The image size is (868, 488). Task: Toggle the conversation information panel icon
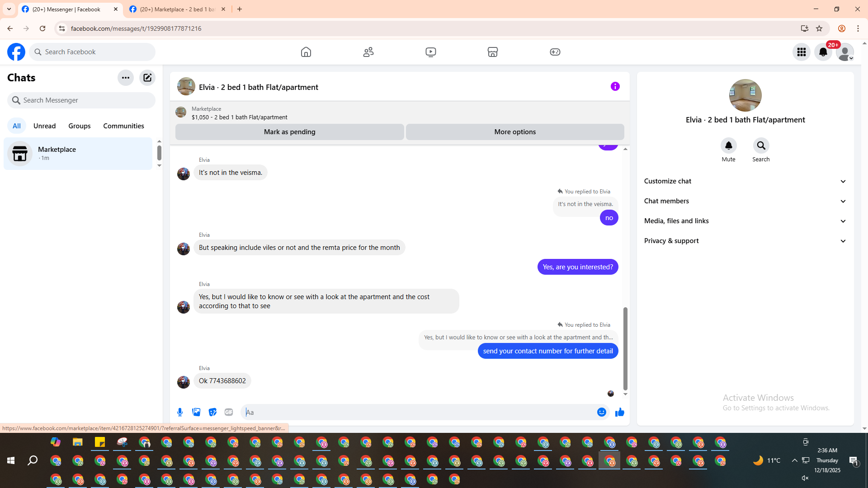[615, 86]
